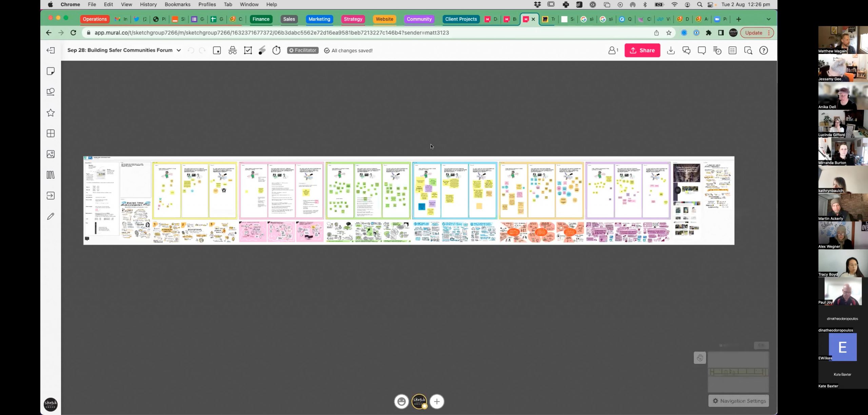
Task: Open the icons library star tool
Action: click(51, 113)
